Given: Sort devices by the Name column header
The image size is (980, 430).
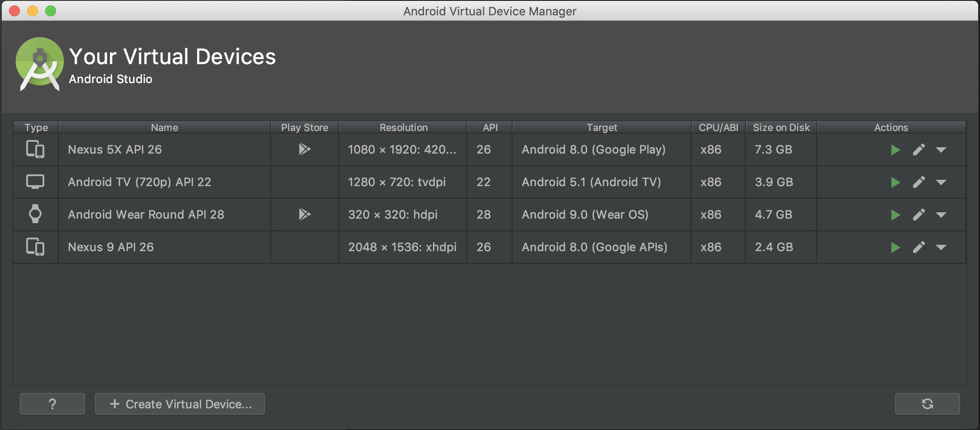Looking at the screenshot, I should click(x=165, y=127).
